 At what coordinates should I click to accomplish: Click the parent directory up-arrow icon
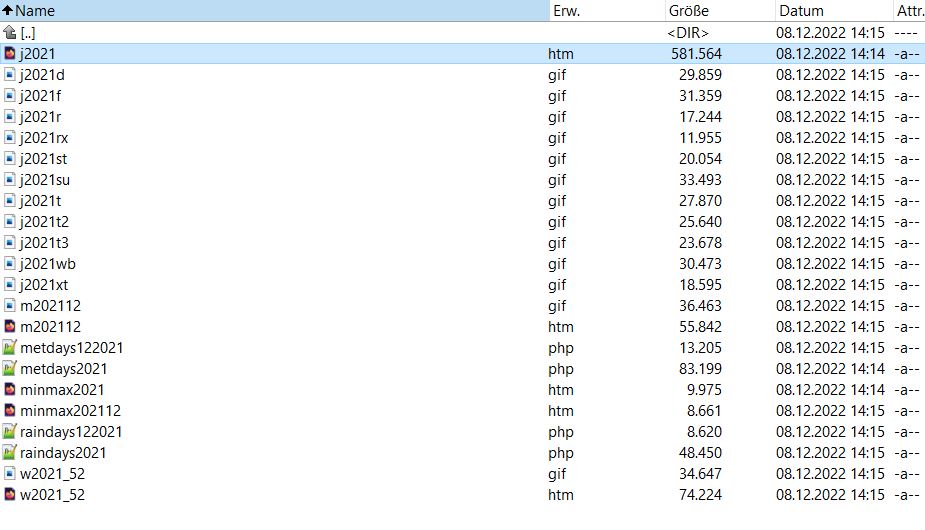[x=10, y=33]
